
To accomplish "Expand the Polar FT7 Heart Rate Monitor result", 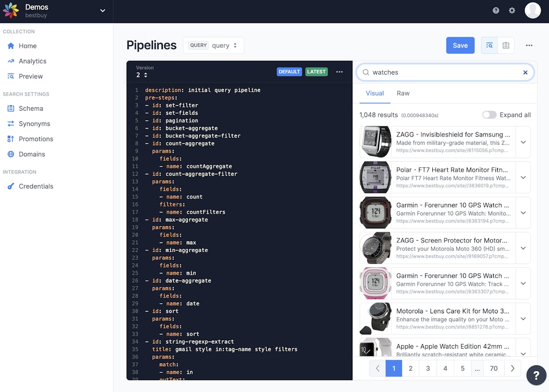I will pyautogui.click(x=523, y=177).
